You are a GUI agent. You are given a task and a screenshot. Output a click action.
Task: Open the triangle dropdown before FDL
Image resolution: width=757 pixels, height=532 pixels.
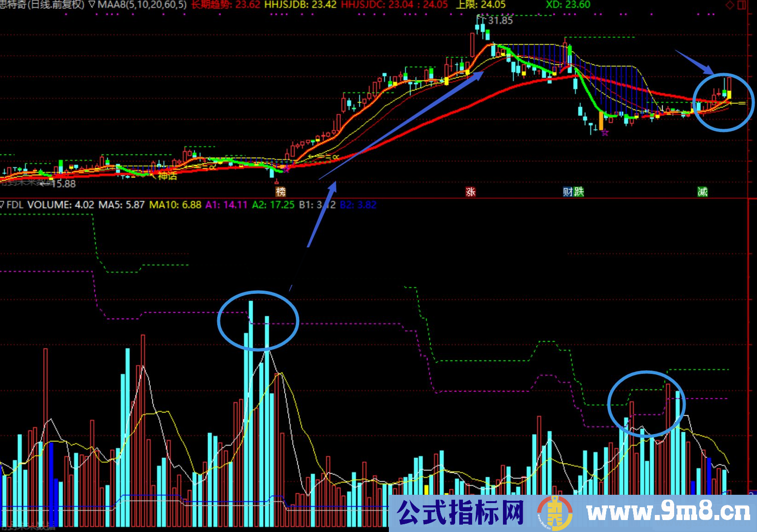(2, 205)
